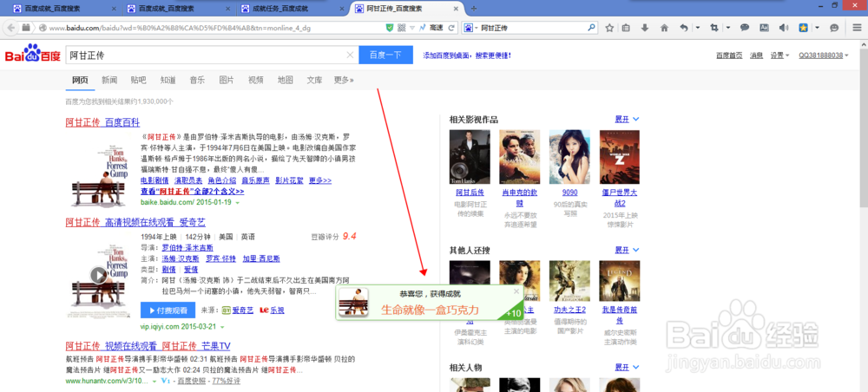This screenshot has height=392, width=868.
Task: Open 消息 messages link
Action: pos(756,56)
